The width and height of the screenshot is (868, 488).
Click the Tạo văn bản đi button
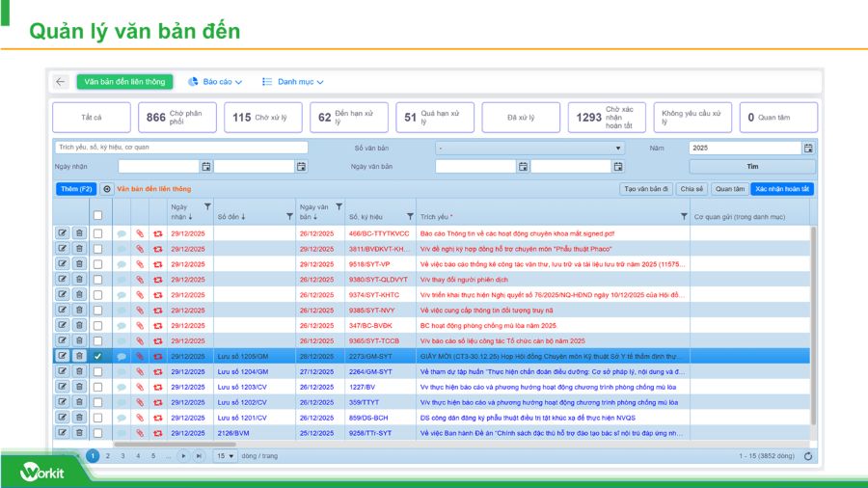point(646,189)
